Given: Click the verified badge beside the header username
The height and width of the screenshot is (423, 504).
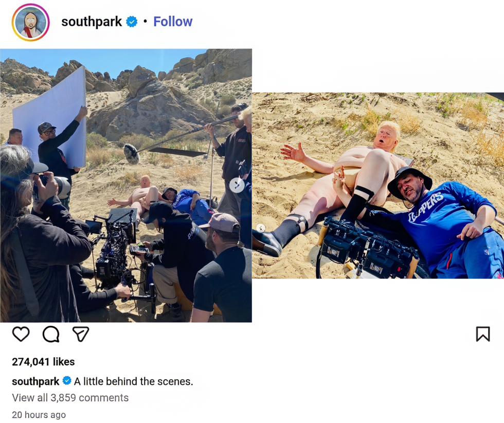Looking at the screenshot, I should (132, 22).
